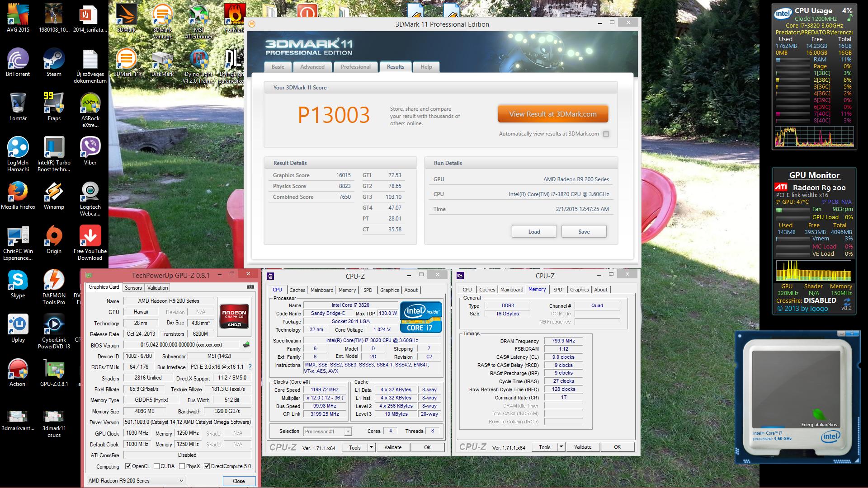Toggle the OpenCL checkbox in GPU-Z
868x488 pixels.
128,466
